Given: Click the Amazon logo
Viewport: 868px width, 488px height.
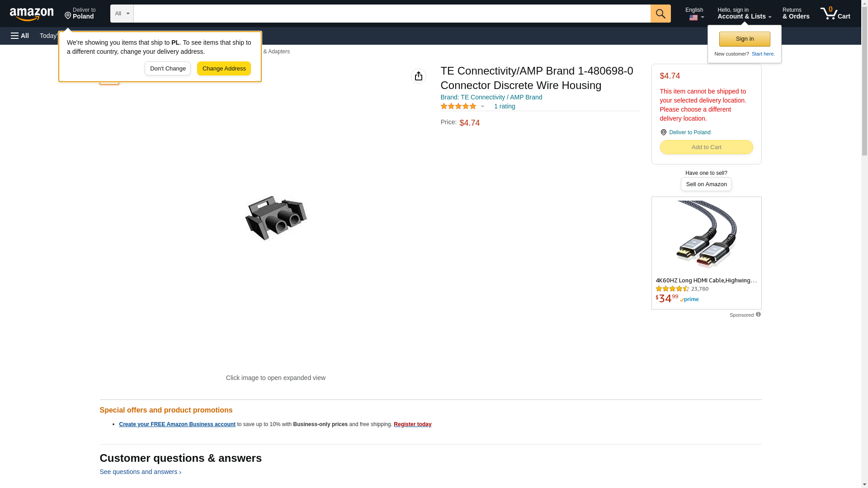Looking at the screenshot, I should 32,14.
